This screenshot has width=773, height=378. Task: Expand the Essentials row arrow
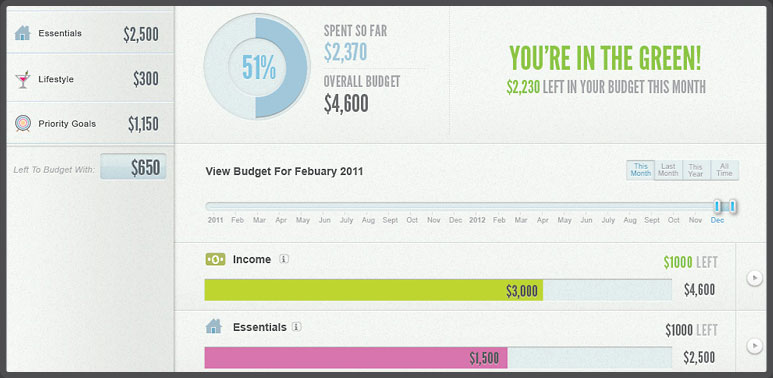point(754,346)
